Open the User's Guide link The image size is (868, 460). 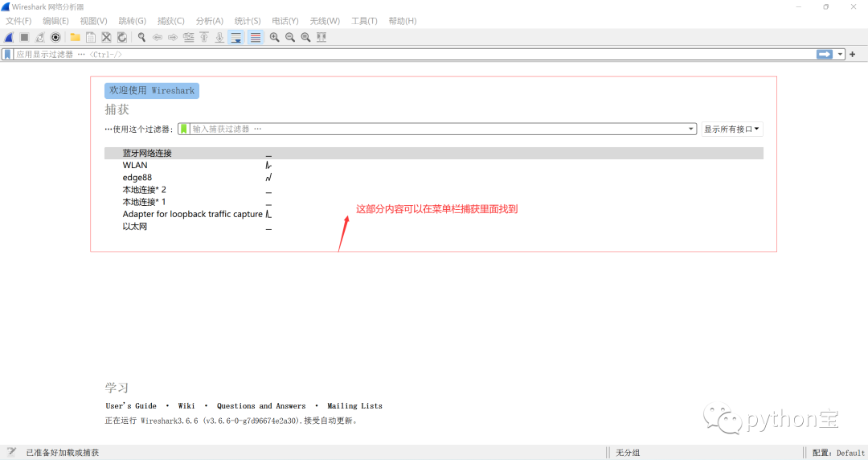[131, 405]
